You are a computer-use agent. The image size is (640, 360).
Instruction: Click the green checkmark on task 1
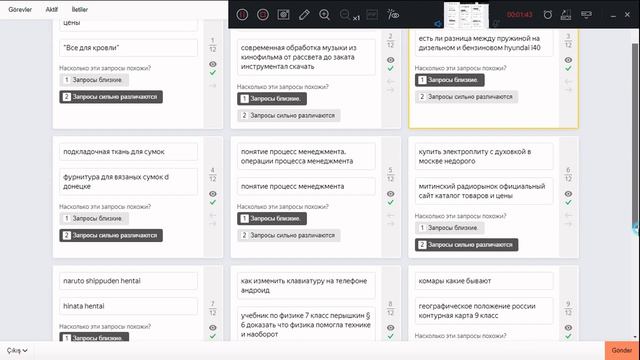213,73
